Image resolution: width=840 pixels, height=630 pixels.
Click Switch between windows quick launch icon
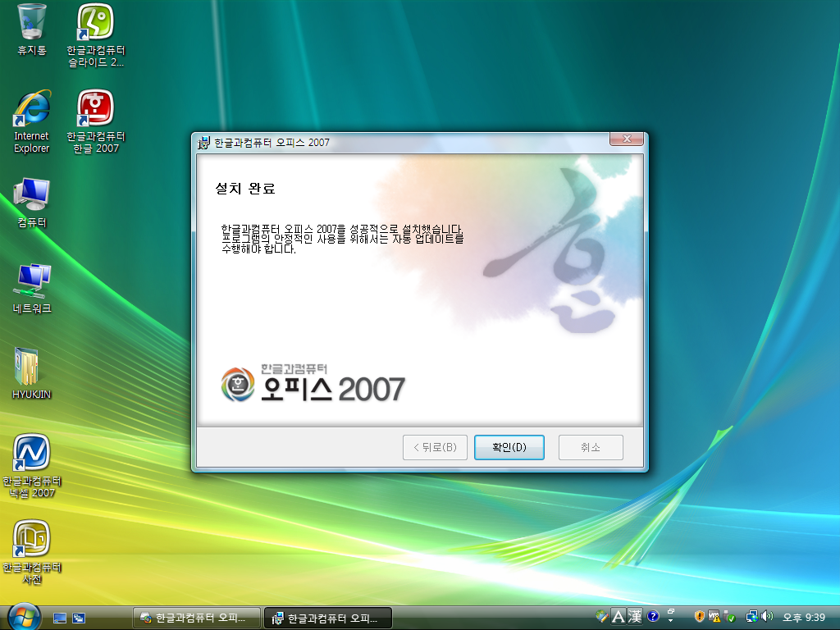(x=79, y=619)
